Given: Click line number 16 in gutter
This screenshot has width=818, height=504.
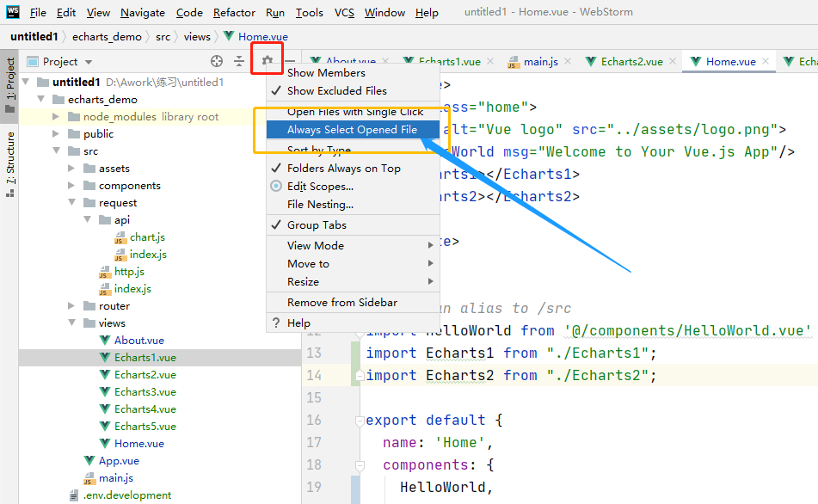Looking at the screenshot, I should point(314,421).
